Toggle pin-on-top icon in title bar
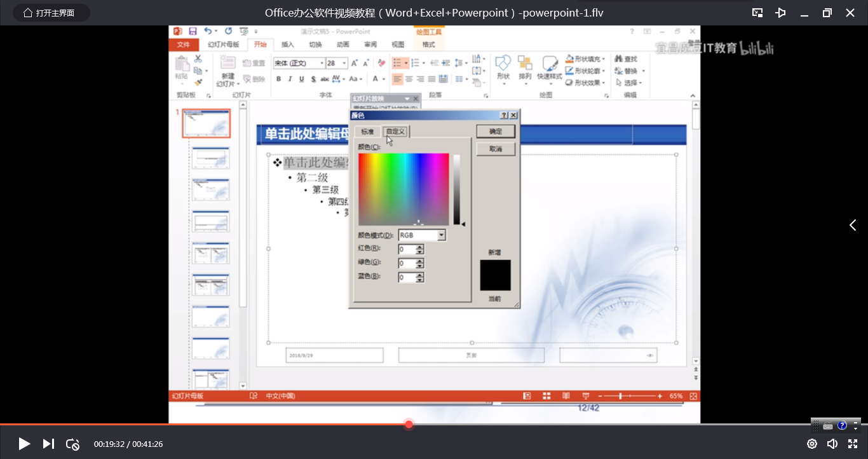868x459 pixels. 781,13
